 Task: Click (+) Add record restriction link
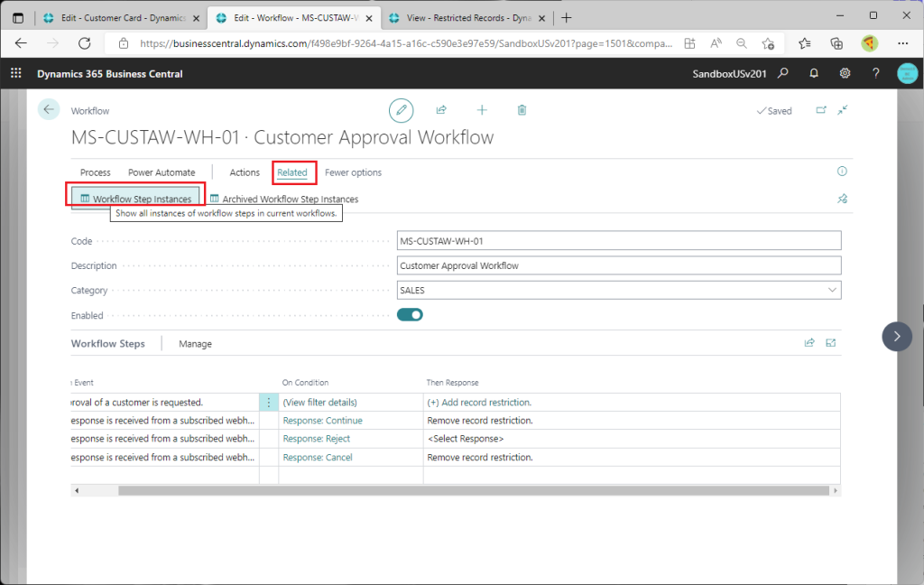(x=479, y=403)
